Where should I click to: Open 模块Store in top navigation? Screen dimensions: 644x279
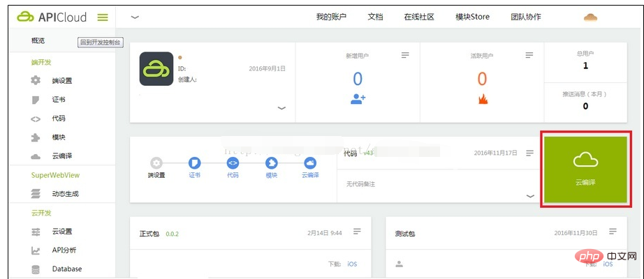click(x=472, y=17)
